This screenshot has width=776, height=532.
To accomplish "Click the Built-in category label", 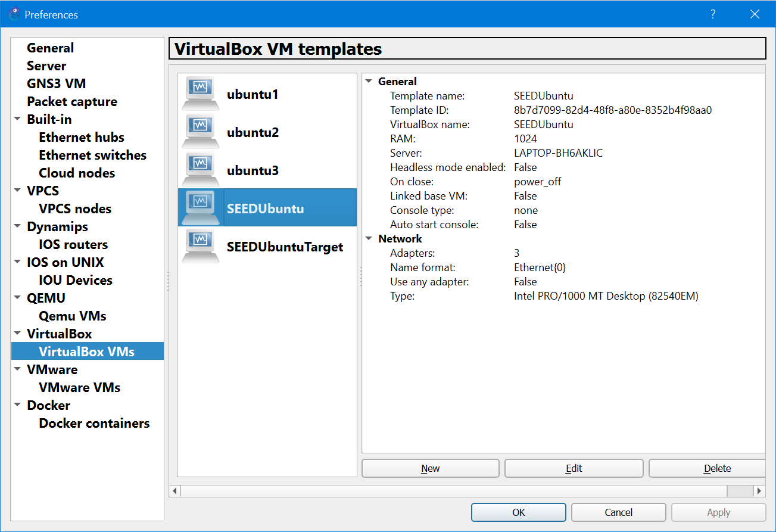I will coord(49,120).
